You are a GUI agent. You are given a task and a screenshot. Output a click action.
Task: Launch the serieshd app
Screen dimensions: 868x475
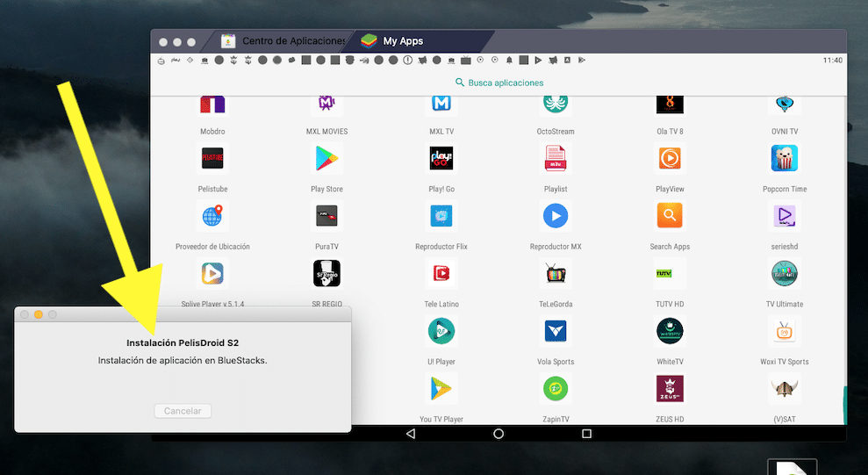[x=785, y=216]
